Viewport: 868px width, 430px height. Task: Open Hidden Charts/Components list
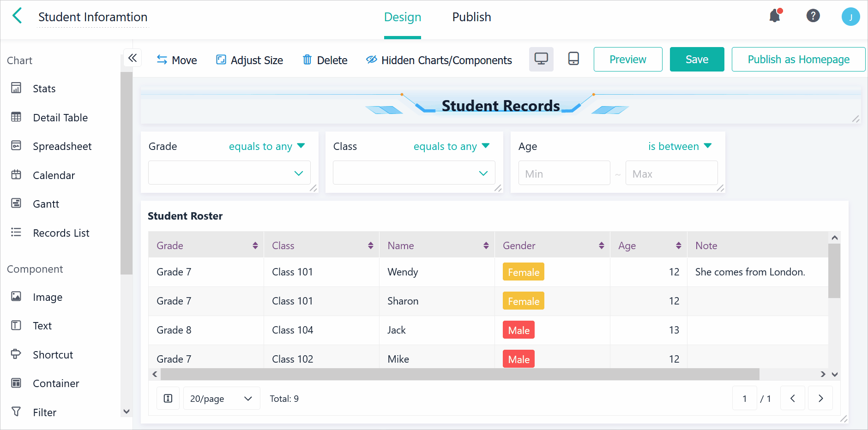[x=439, y=60]
